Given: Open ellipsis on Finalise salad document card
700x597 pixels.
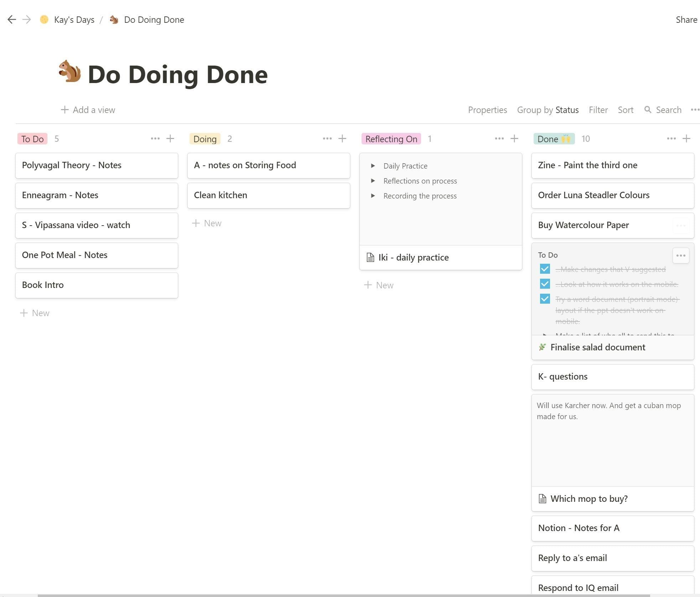Looking at the screenshot, I should [681, 256].
